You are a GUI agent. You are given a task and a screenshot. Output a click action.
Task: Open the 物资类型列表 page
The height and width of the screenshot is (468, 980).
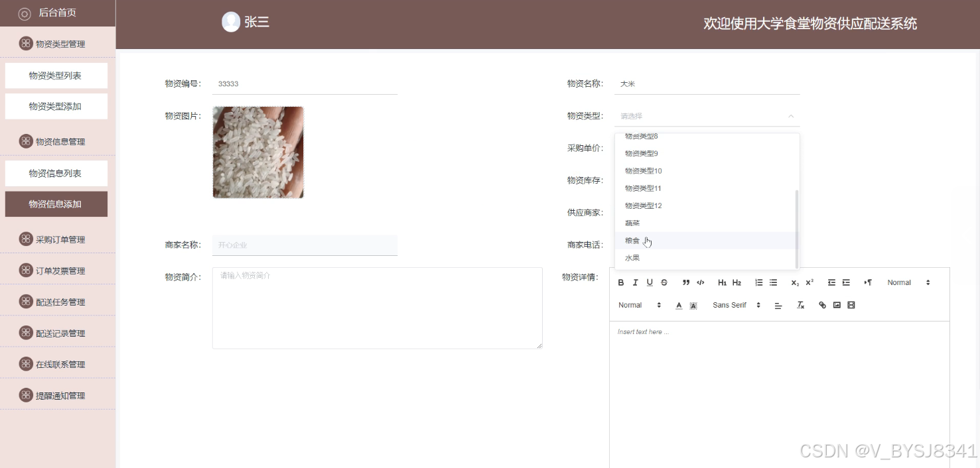click(x=56, y=76)
